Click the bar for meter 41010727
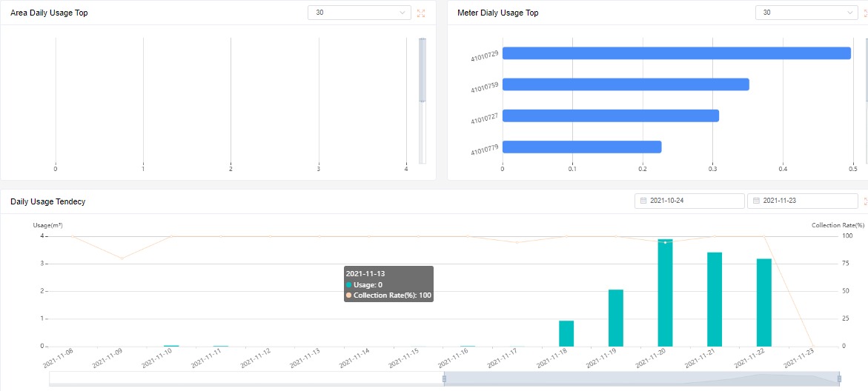868x391 pixels. 610,116
